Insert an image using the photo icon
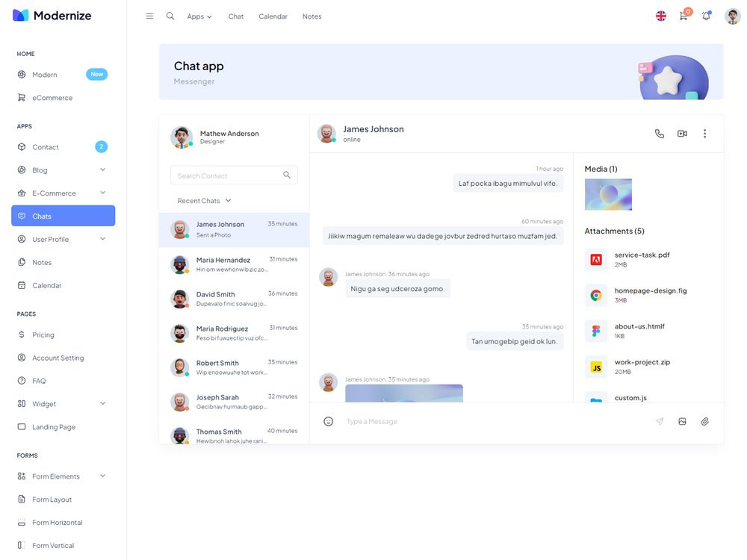 682,421
